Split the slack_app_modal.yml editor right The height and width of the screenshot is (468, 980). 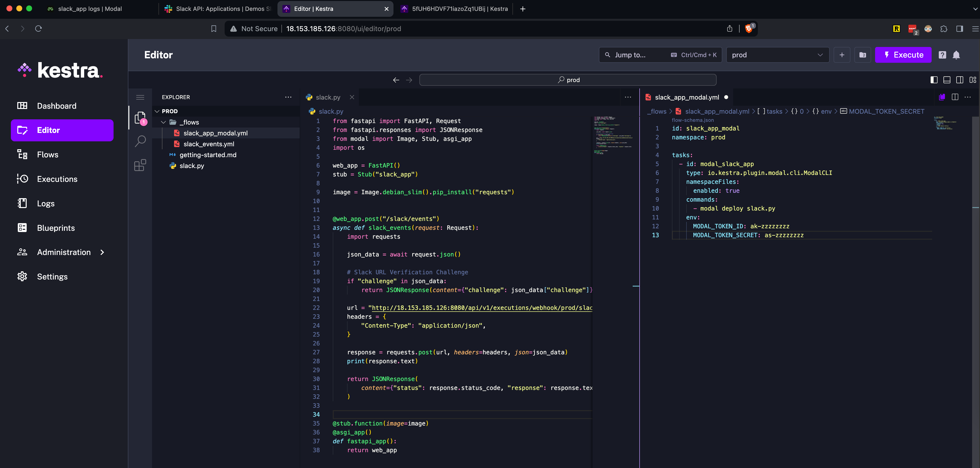coord(955,97)
